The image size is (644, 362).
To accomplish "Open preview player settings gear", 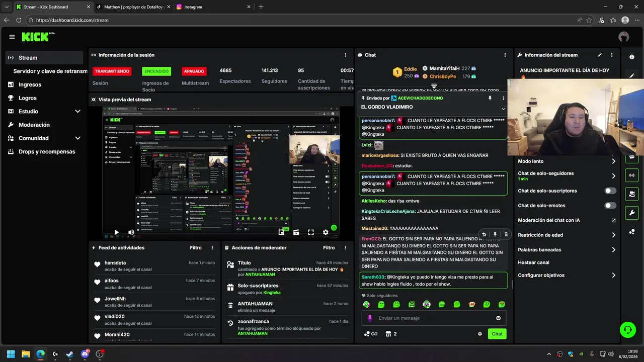I will tap(326, 232).
